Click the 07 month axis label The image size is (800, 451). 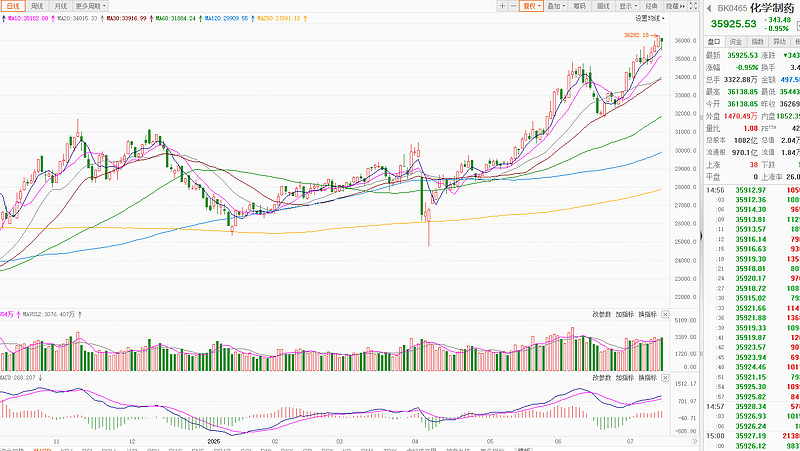(x=630, y=441)
